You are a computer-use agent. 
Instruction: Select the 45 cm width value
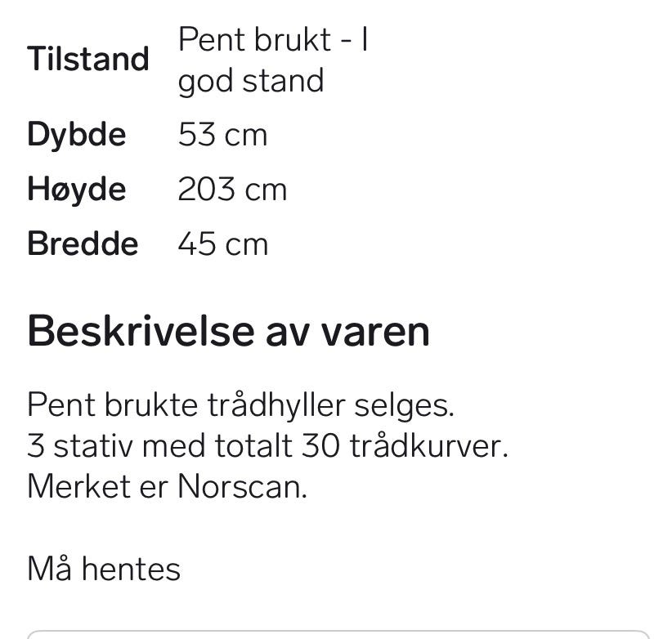tap(223, 244)
